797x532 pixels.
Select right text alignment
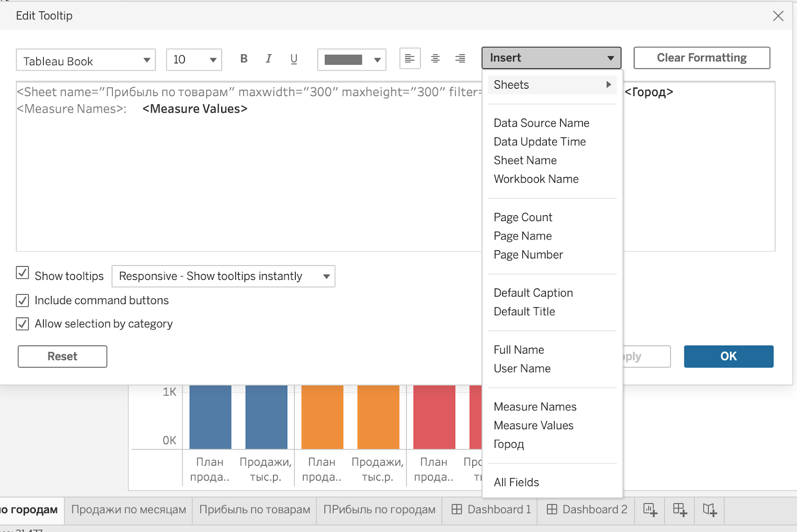pos(460,58)
